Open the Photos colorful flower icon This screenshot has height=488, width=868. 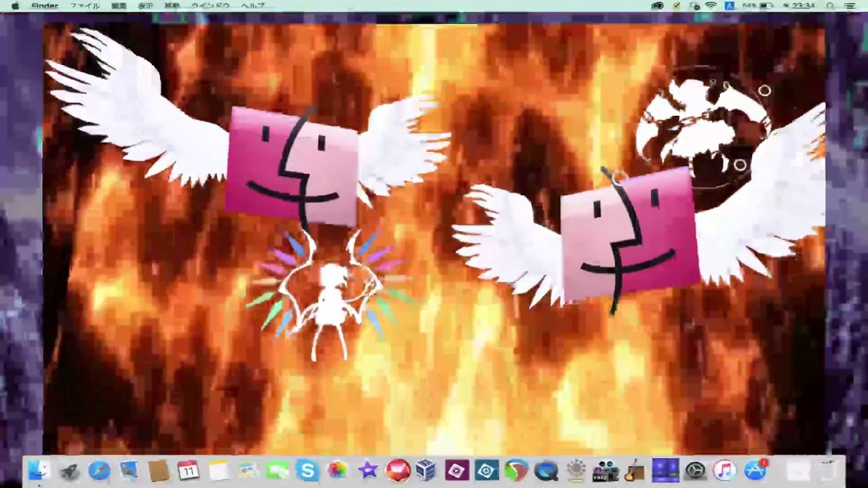click(x=338, y=470)
